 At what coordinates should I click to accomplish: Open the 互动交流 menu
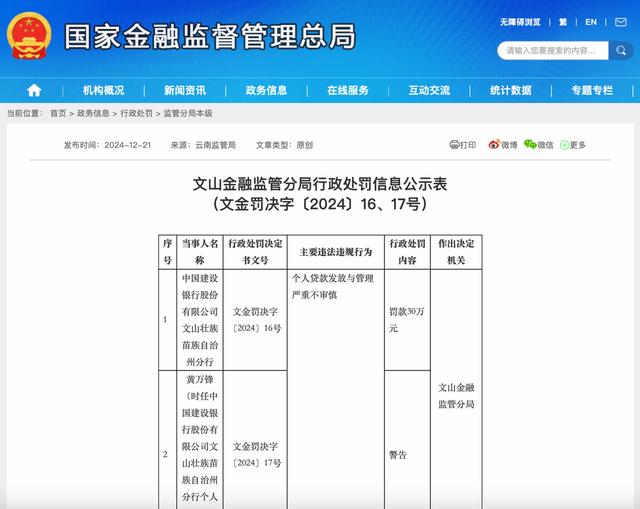pyautogui.click(x=429, y=90)
